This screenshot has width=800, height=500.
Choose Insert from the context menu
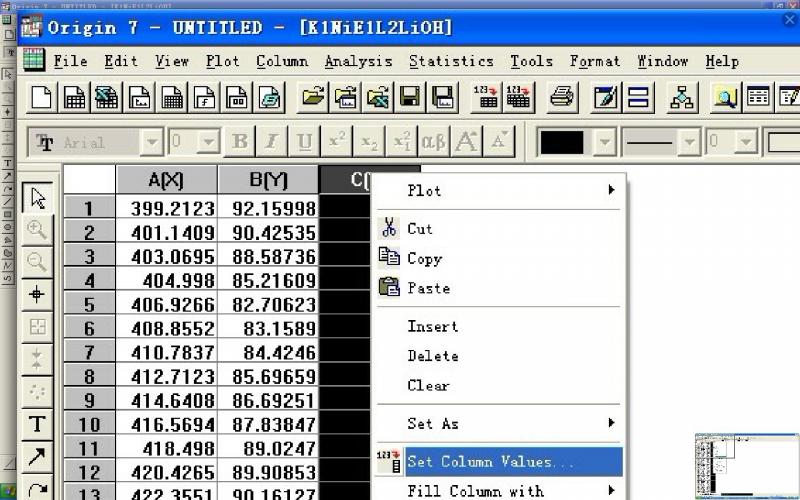tap(499, 326)
